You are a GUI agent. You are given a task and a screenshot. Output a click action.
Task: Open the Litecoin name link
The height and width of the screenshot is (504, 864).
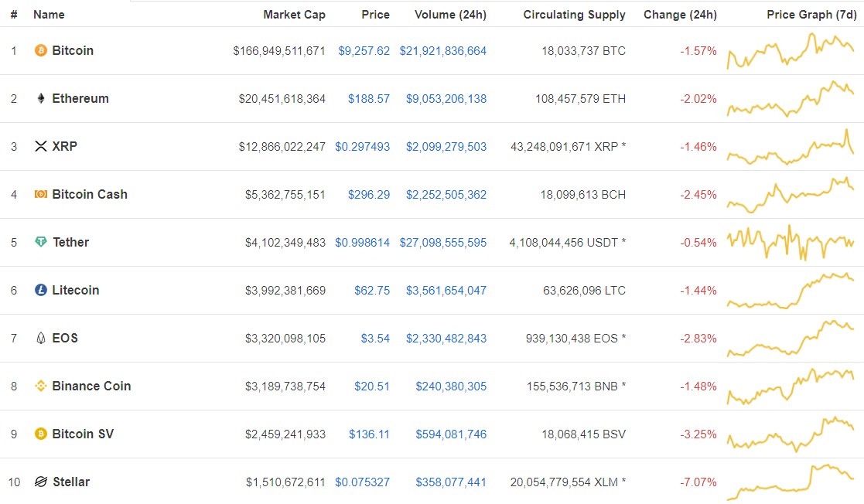pos(76,291)
